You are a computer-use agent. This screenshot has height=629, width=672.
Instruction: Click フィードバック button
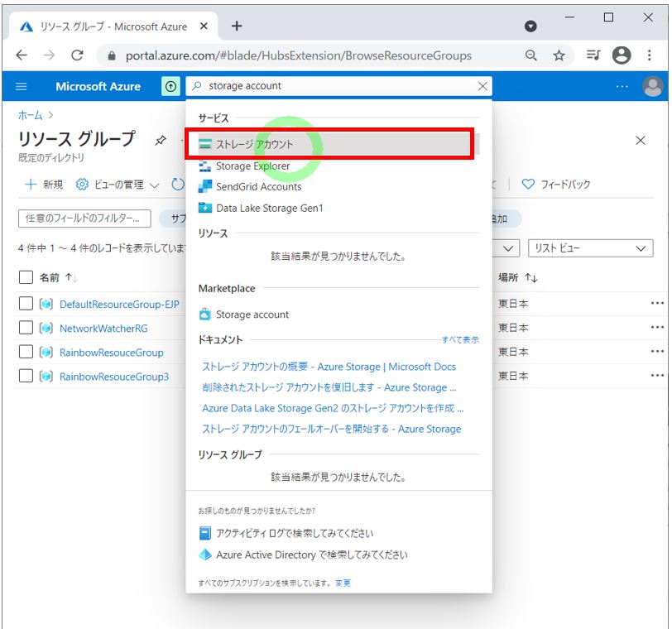click(556, 185)
